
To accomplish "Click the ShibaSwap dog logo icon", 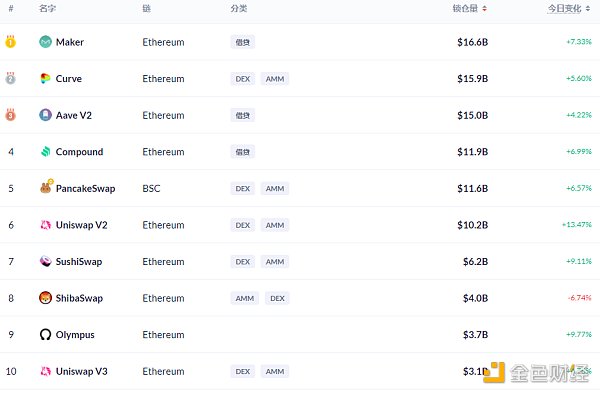I will (45, 298).
